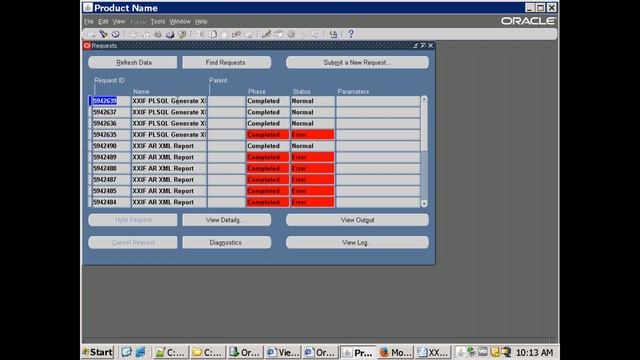Click XXIF AR XML Report for request 5942490
The width and height of the screenshot is (640, 360).
pyautogui.click(x=169, y=146)
